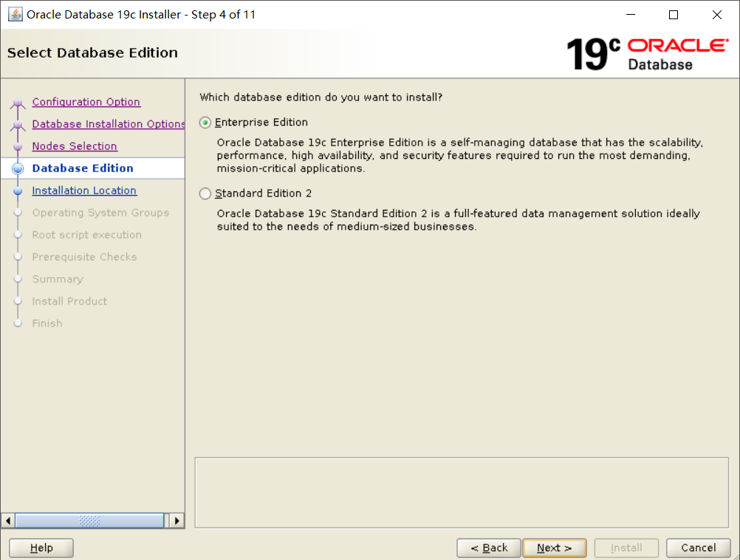Click the Enterprise Edition description paragraph
The width and height of the screenshot is (740, 560).
click(459, 155)
